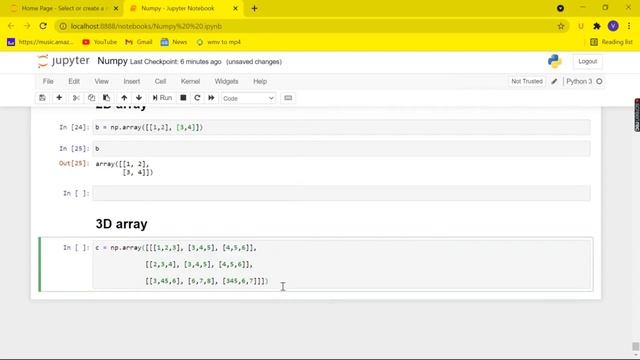
Task: Click the Jupyter logo
Action: point(64,61)
